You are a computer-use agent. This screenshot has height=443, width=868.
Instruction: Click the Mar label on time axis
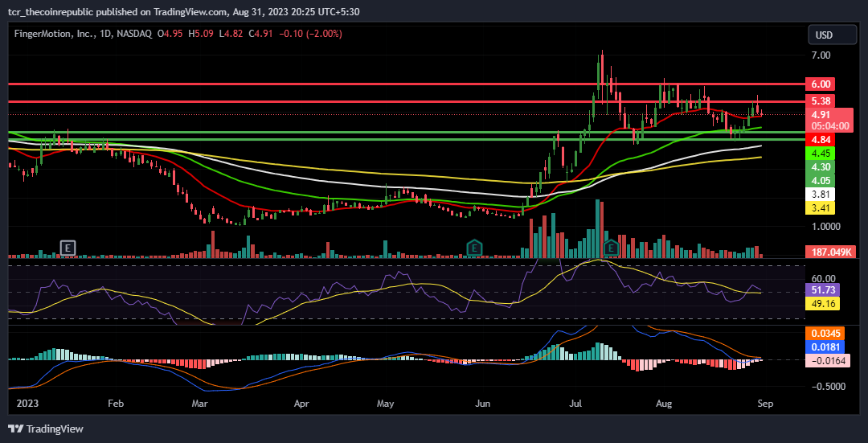pos(199,403)
